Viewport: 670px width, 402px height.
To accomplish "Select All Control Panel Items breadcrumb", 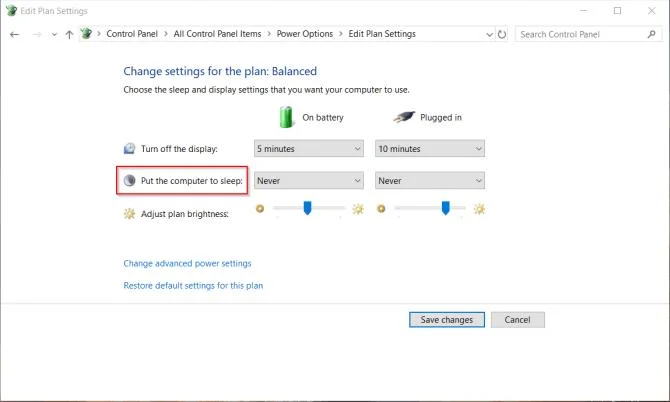I will point(217,34).
